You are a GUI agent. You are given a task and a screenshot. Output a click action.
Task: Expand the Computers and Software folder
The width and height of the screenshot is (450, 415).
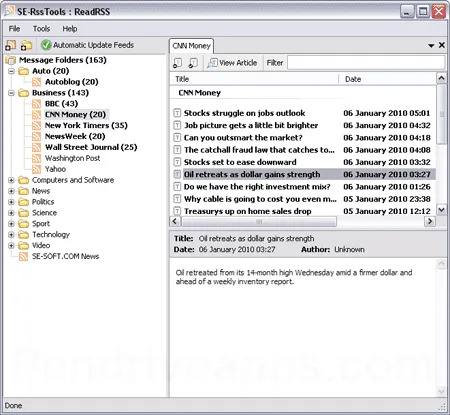11,180
